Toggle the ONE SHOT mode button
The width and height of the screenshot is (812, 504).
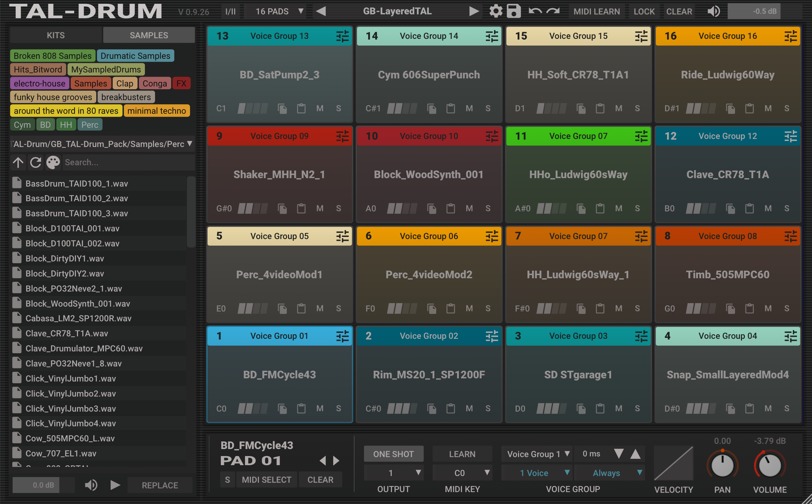tap(393, 454)
